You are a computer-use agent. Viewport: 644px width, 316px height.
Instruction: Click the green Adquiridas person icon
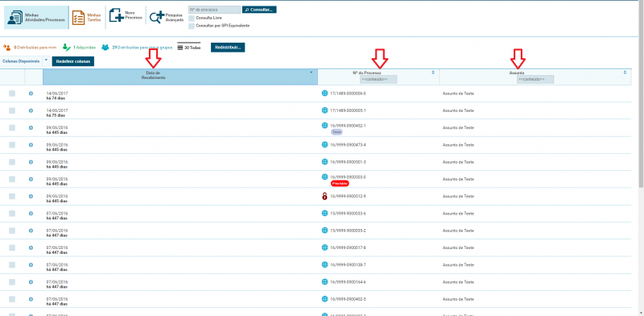pos(67,48)
